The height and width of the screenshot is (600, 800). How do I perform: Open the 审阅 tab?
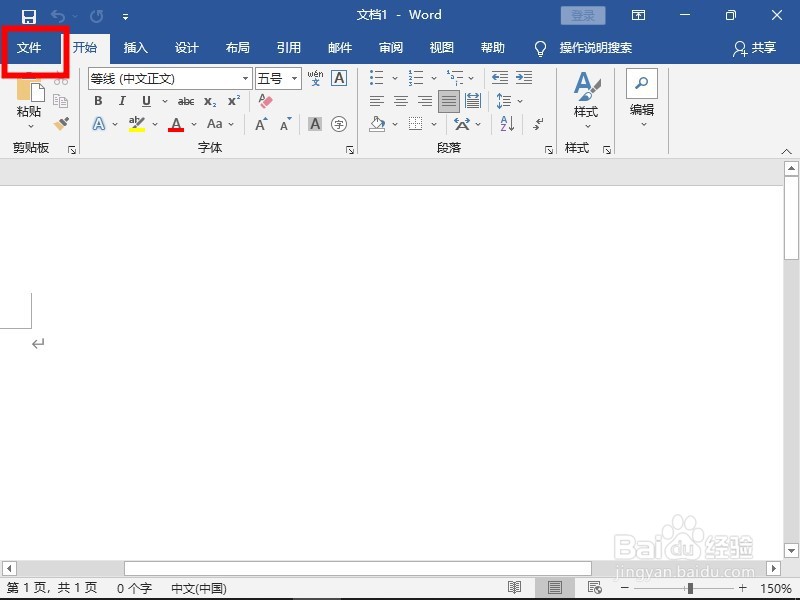pyautogui.click(x=391, y=47)
